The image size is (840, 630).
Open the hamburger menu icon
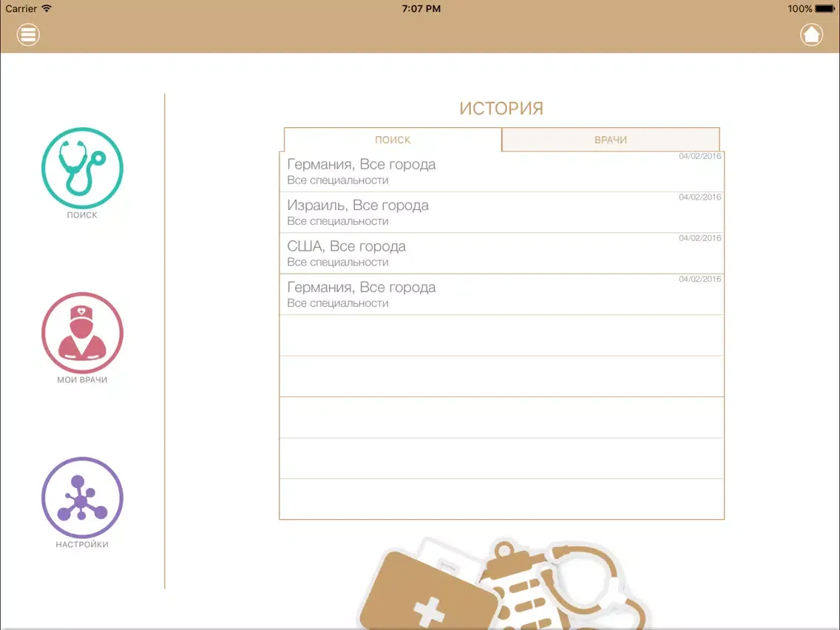click(x=28, y=35)
